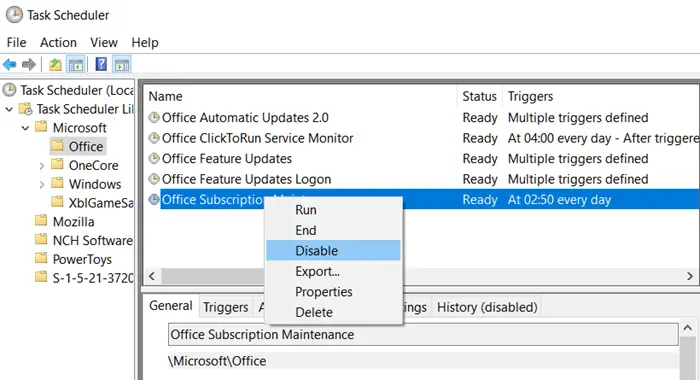This screenshot has width=700, height=380.
Task: Open the blue Help question-mark icon
Action: [101, 65]
